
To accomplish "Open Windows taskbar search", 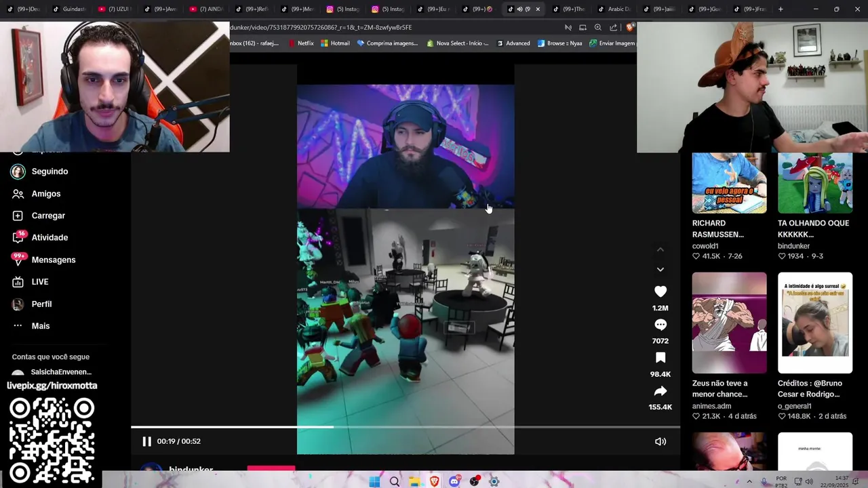I will [395, 481].
